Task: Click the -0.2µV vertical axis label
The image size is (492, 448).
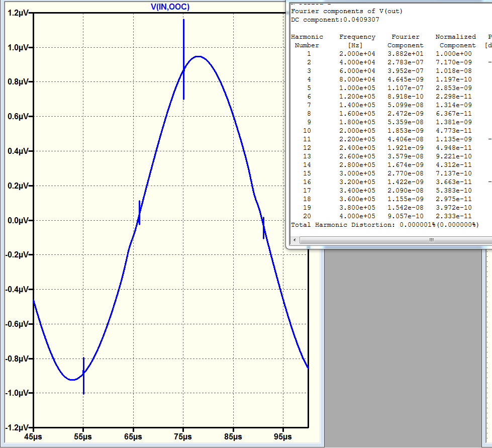Action: click(x=17, y=254)
